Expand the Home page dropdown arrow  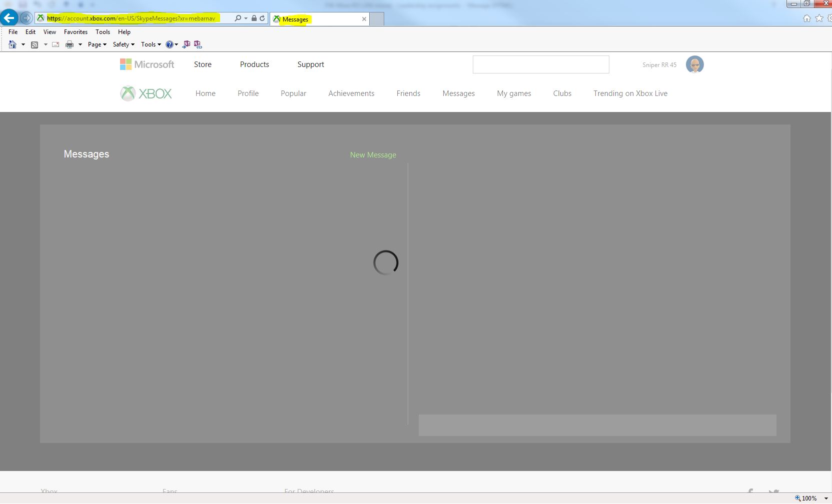[x=23, y=44]
